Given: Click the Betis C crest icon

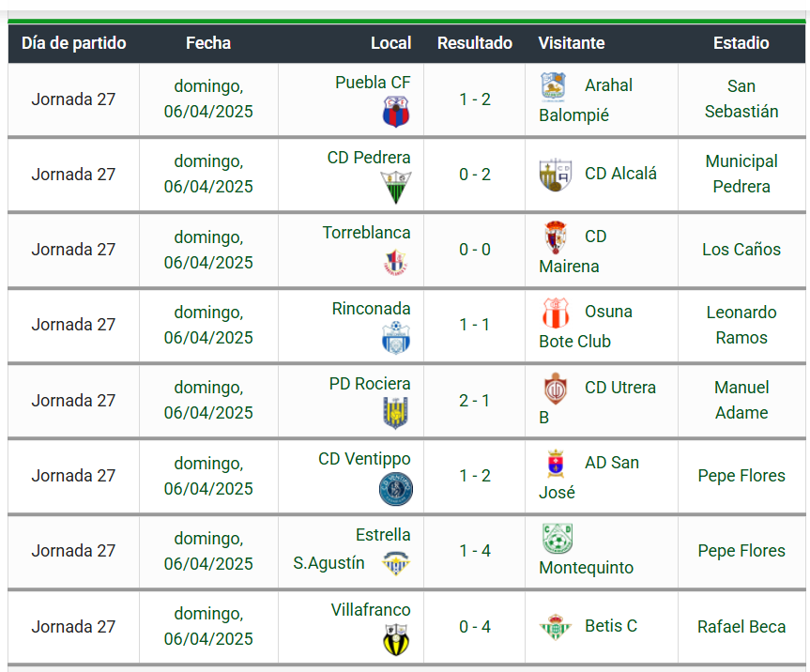Looking at the screenshot, I should 556,627.
